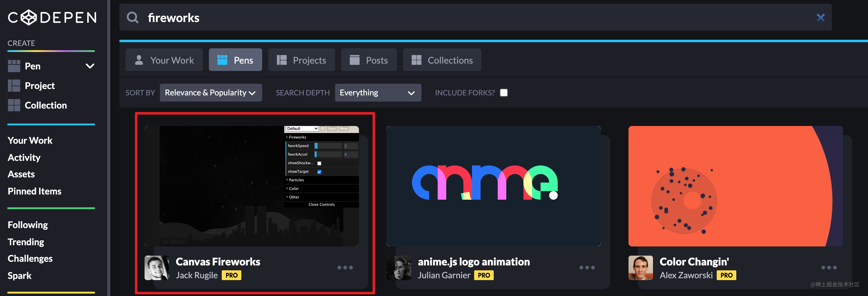Open Assets in the sidebar
868x296 pixels.
21,174
